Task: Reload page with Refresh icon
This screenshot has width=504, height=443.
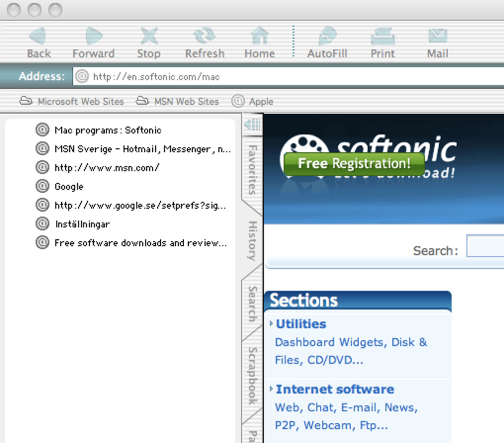Action: (205, 36)
